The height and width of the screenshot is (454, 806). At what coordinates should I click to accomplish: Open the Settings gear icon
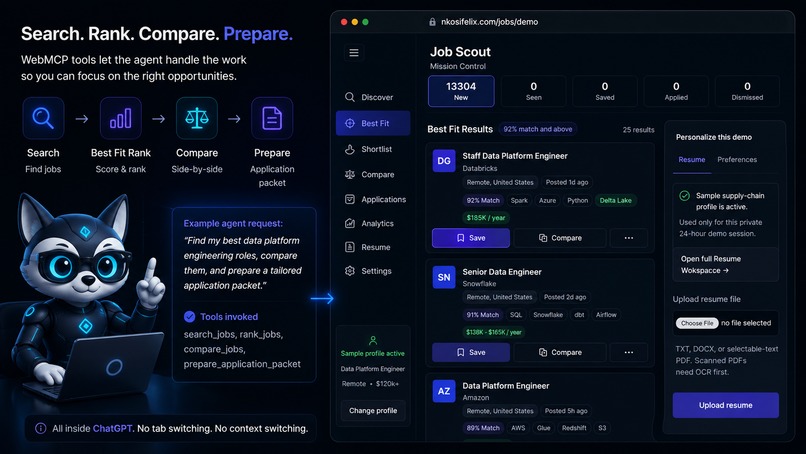point(350,270)
